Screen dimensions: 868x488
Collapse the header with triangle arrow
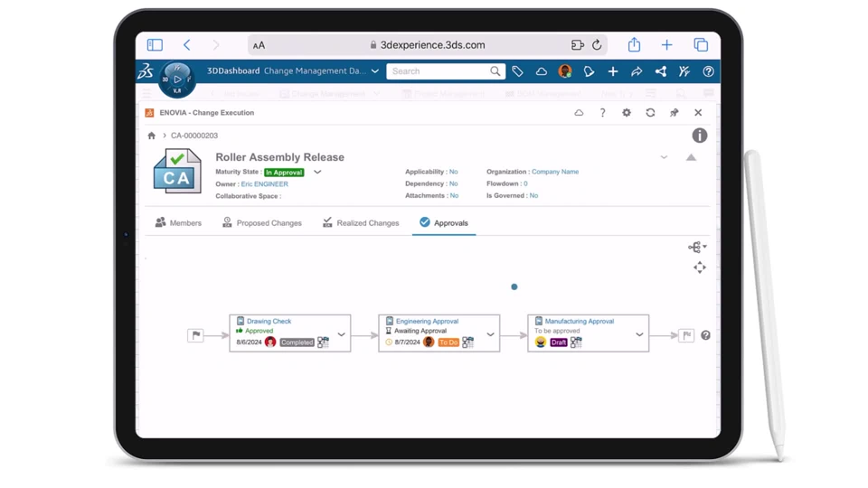click(692, 157)
